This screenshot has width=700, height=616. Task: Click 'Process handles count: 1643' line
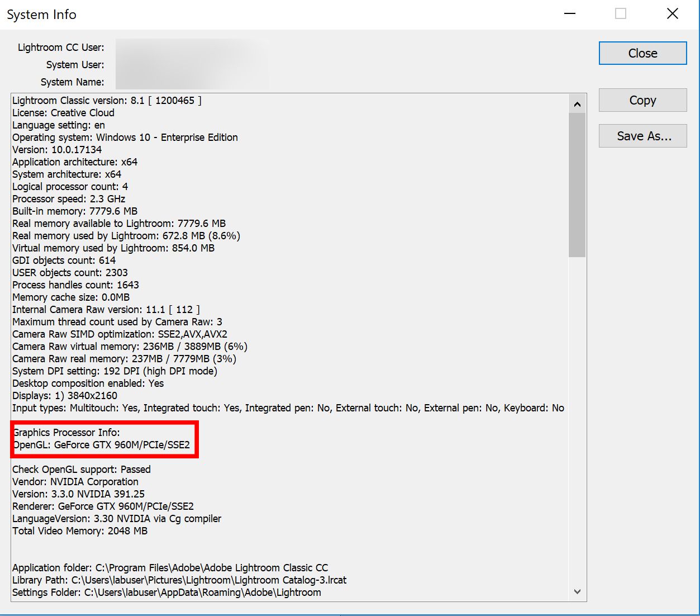(x=75, y=285)
